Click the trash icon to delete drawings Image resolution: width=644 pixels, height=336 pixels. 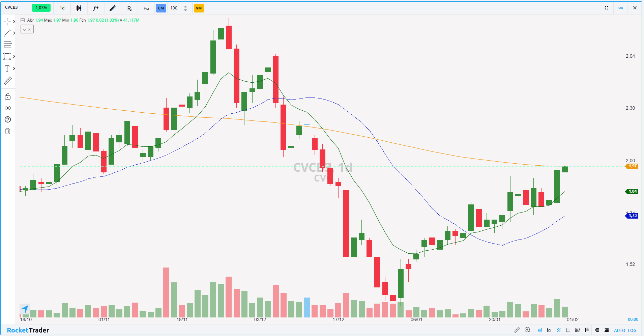(8, 131)
